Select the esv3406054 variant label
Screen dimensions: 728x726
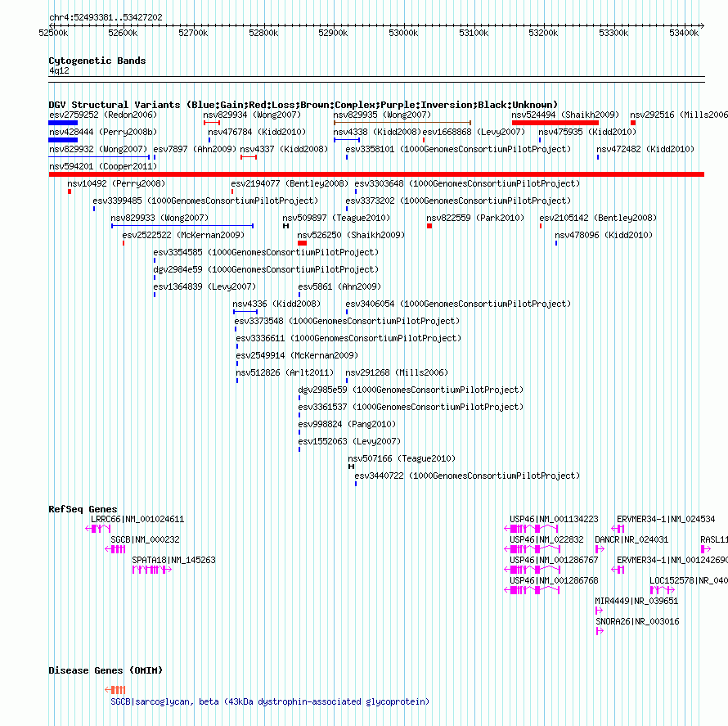(x=458, y=304)
